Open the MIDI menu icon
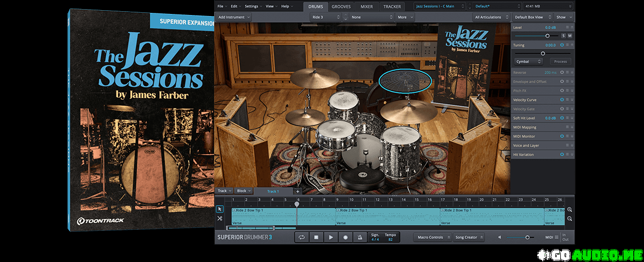This screenshot has width=644, height=262. pos(557,237)
